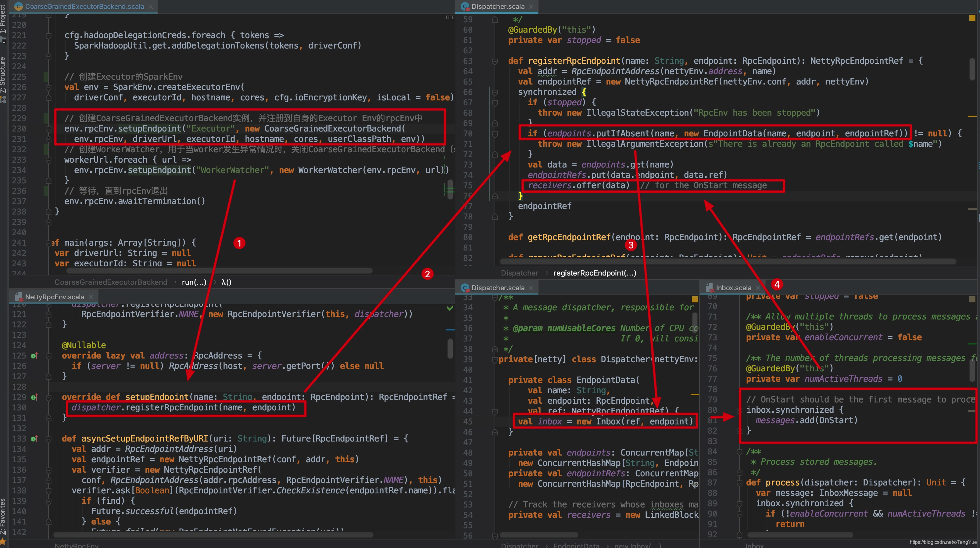Collapse if (stopped) block at line 67
Screen dimensions: 980x548
coord(495,103)
